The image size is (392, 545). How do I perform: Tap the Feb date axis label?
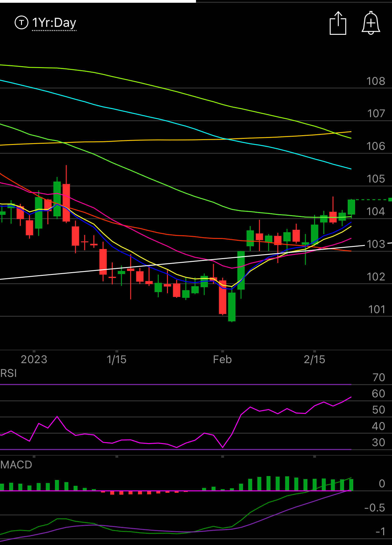(222, 359)
